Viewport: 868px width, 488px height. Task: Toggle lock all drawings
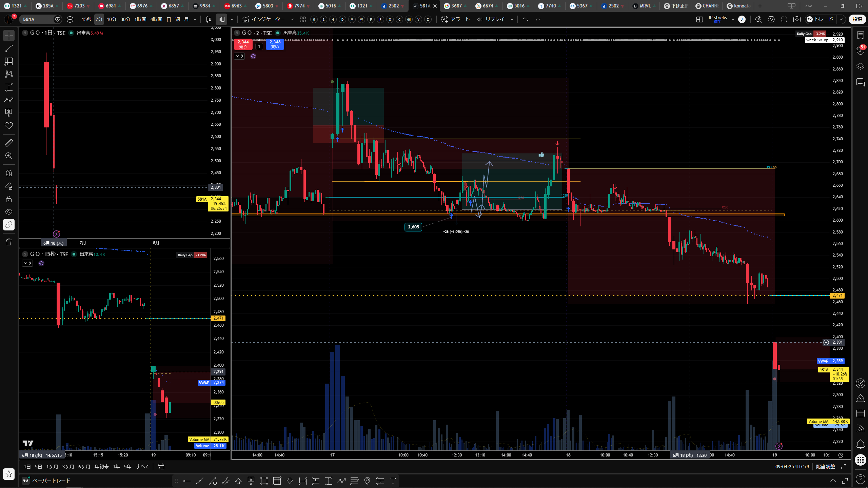click(9, 199)
